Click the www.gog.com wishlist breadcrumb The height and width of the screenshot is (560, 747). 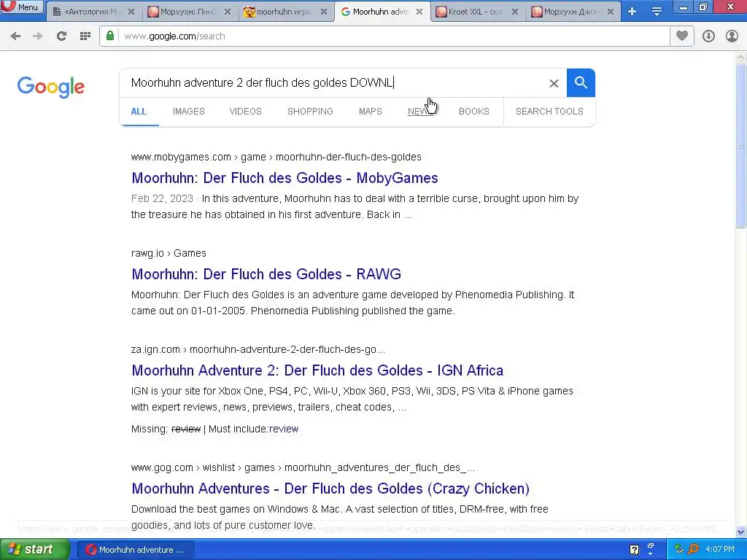tap(303, 467)
